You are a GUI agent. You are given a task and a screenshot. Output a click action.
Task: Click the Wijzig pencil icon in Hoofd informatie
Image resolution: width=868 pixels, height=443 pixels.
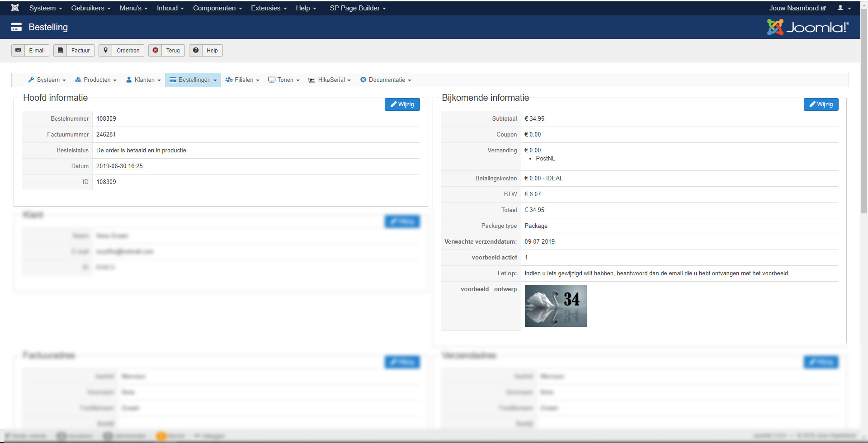(394, 104)
